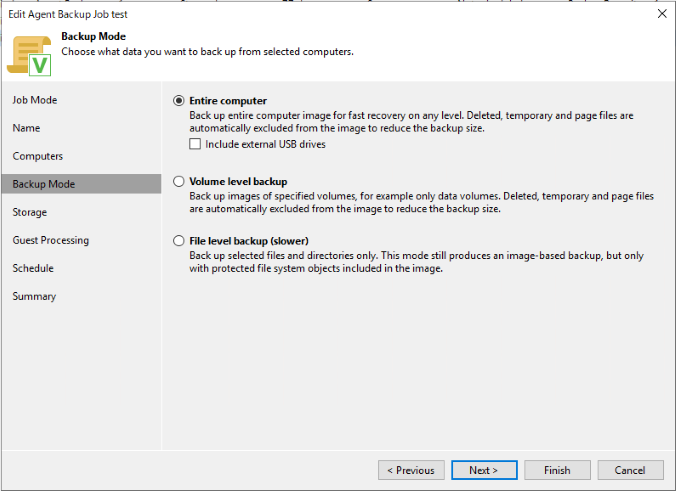
Task: Click the backup job wizard scroll icon
Action: pyautogui.click(x=29, y=53)
